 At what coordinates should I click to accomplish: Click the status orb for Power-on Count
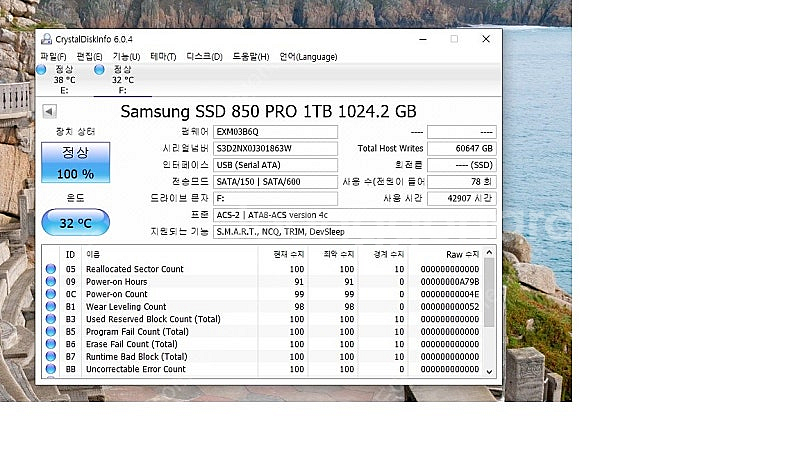click(x=51, y=294)
